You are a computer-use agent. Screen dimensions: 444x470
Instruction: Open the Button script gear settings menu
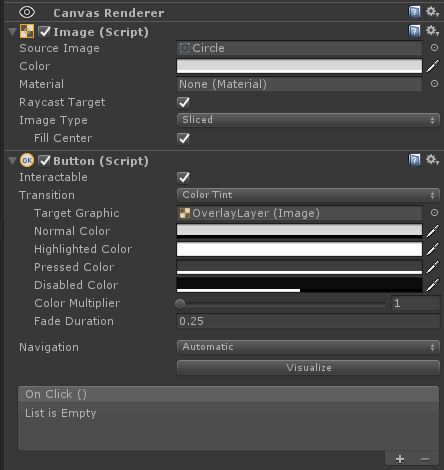pos(433,160)
